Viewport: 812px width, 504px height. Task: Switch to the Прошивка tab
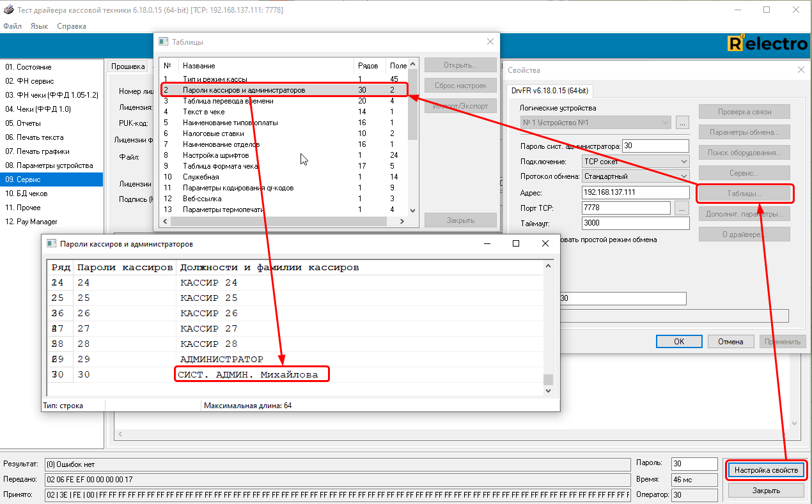[128, 66]
